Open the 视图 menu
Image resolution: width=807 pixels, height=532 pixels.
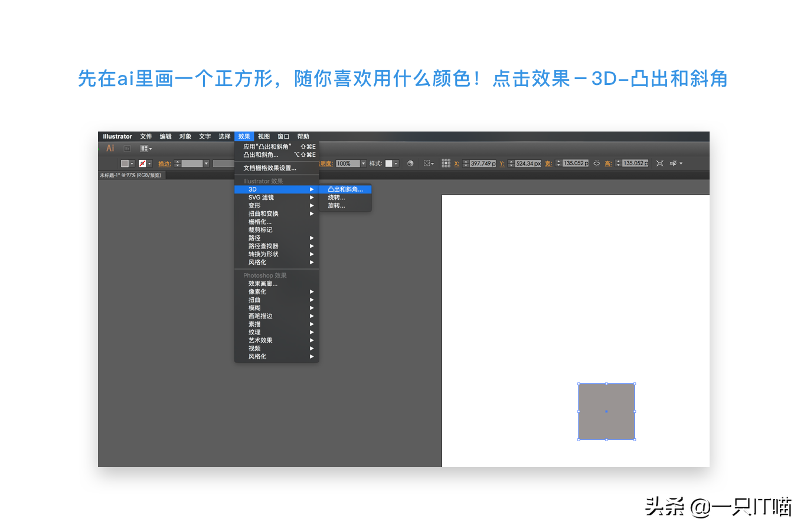point(264,136)
